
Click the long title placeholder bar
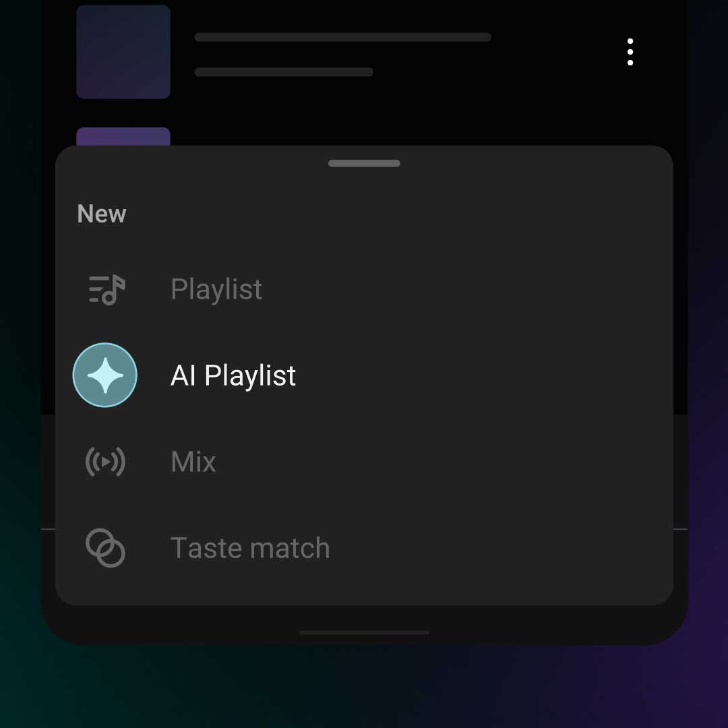click(342, 37)
